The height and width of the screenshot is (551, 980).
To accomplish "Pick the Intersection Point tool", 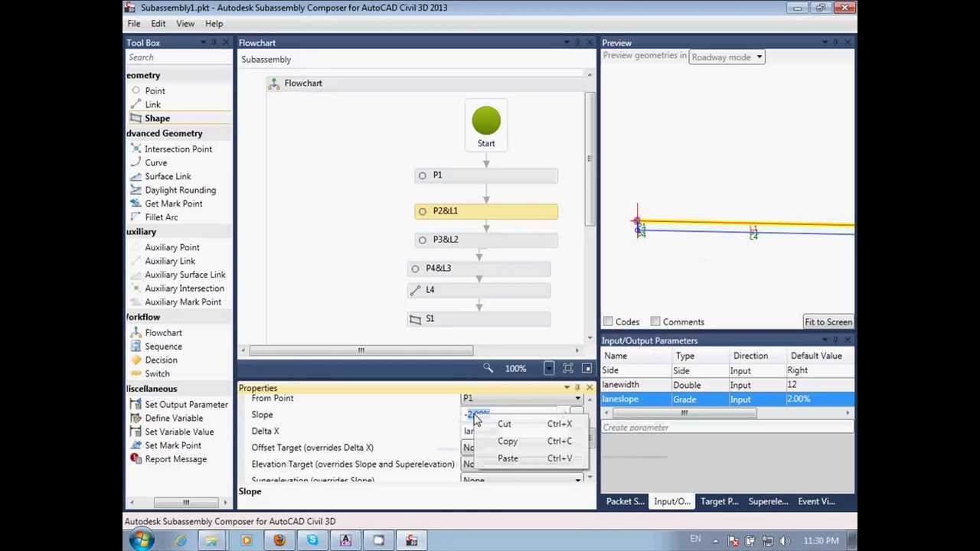I will 178,149.
